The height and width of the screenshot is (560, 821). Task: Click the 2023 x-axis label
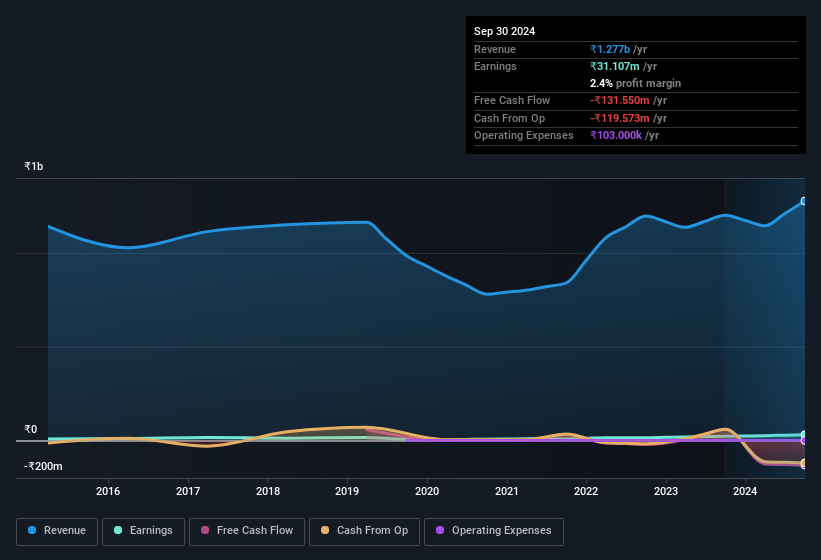[665, 491]
